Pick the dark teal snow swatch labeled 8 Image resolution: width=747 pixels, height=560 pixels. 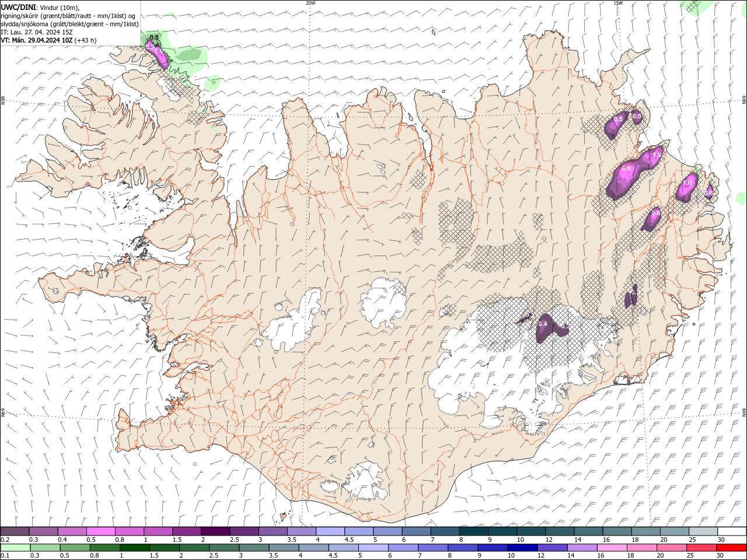pos(473,531)
